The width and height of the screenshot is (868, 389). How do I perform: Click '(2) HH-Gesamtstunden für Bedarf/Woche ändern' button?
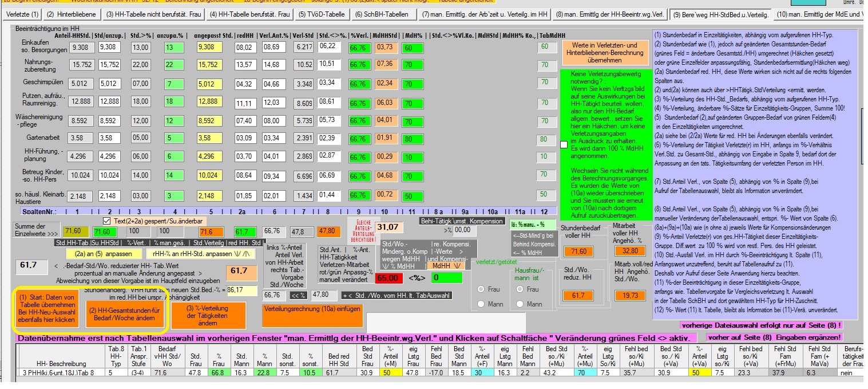pos(125,315)
